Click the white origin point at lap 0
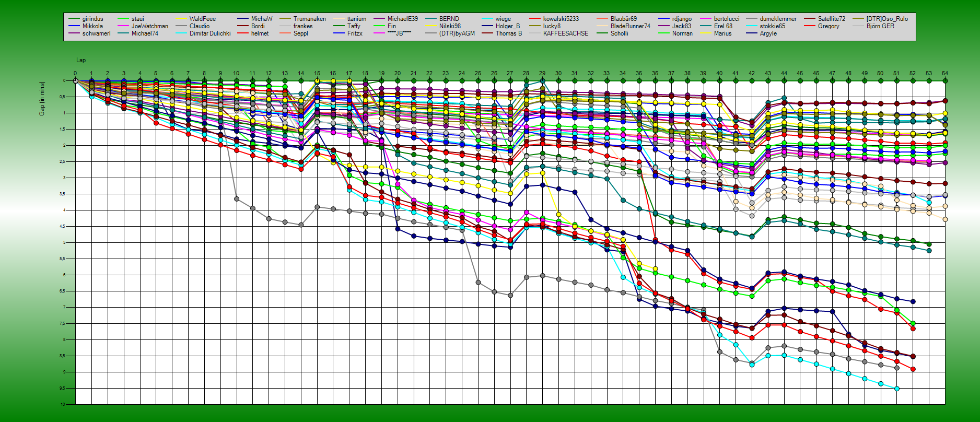980x422 pixels. point(75,80)
